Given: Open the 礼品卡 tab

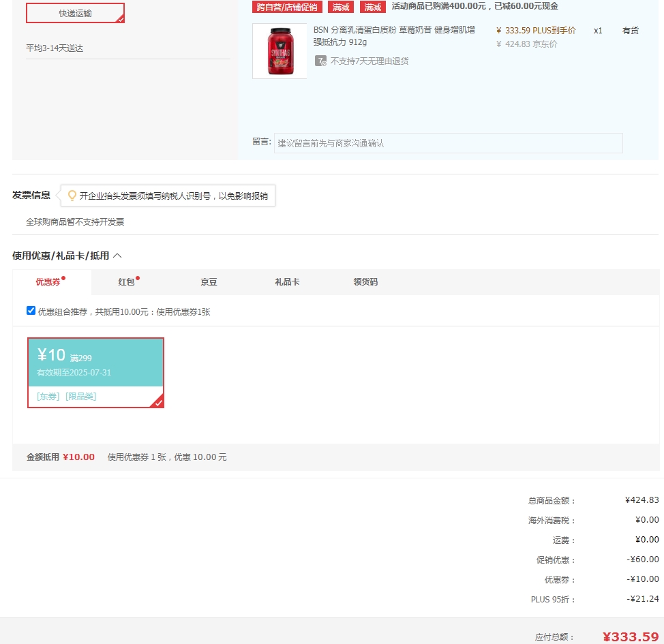Looking at the screenshot, I should click(287, 282).
